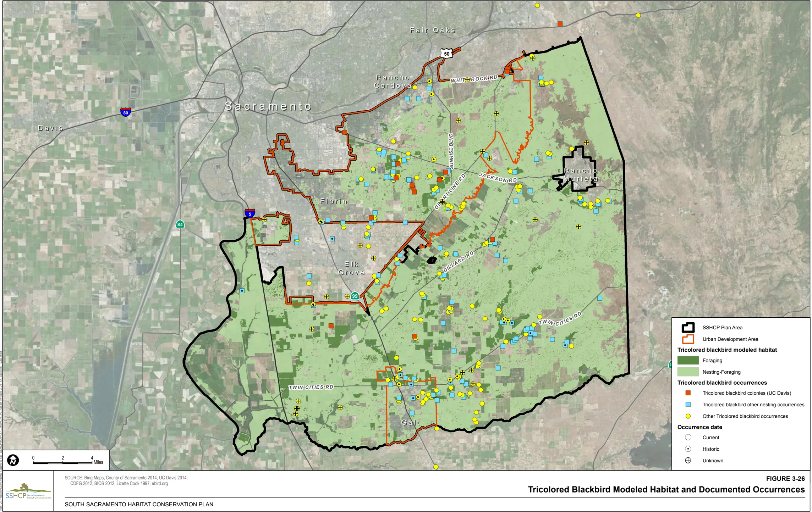This screenshot has width=812, height=512.
Task: Click the Historic occurrence date legend circle
Action: pyautogui.click(x=688, y=449)
